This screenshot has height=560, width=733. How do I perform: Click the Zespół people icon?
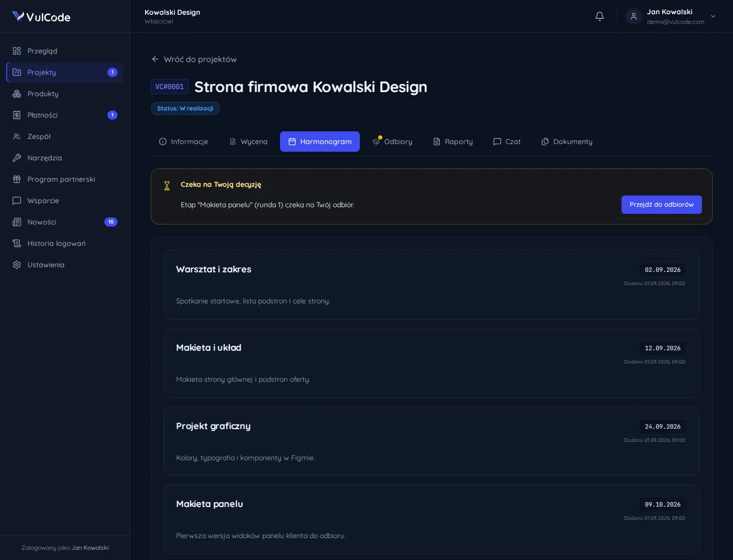[x=17, y=136]
